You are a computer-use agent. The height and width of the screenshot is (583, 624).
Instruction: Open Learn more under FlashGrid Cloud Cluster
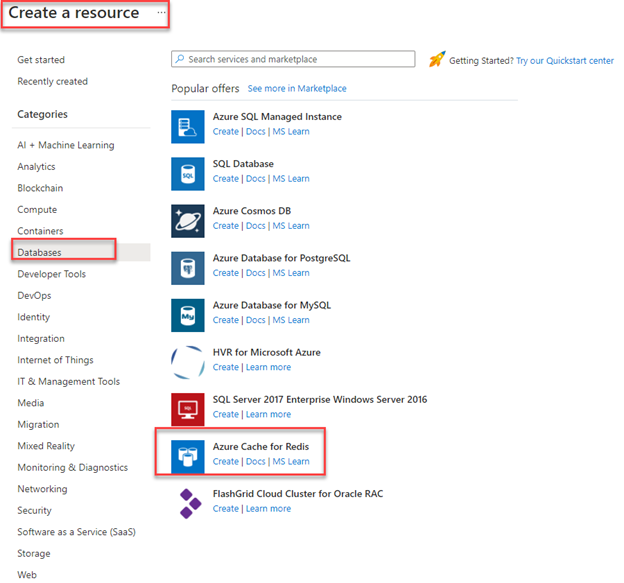[x=268, y=509]
